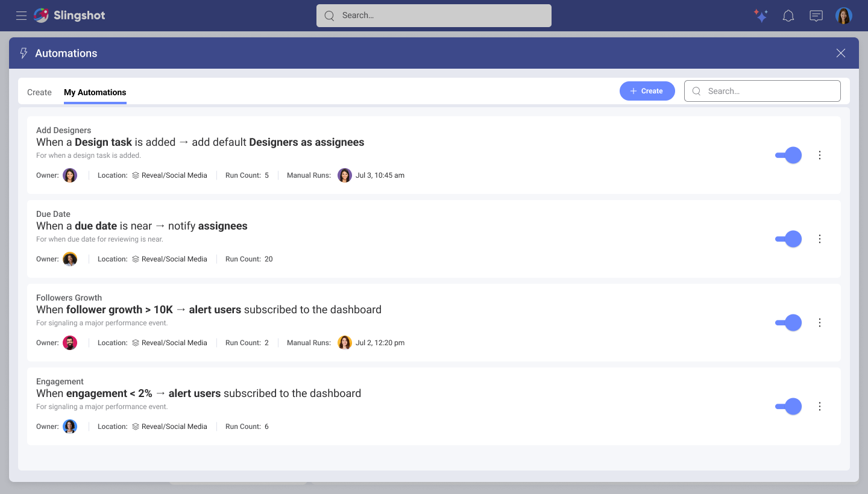
Task: Open more options for Followers Growth
Action: coord(820,322)
